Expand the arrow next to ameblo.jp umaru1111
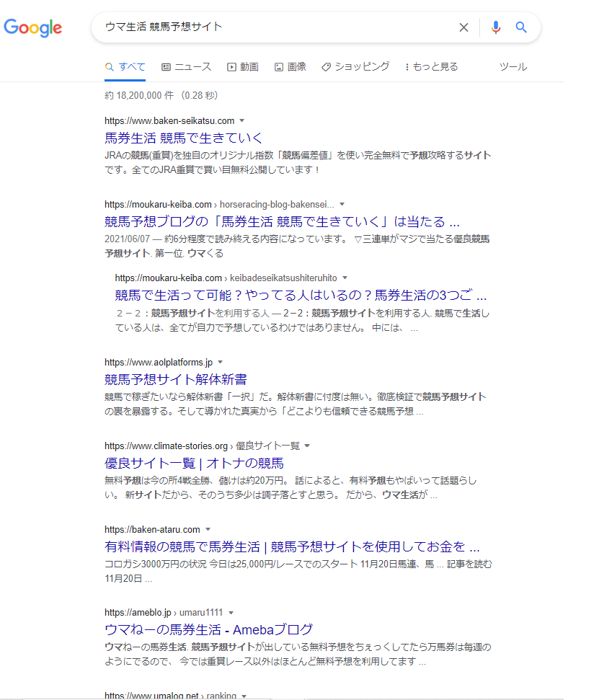The image size is (612, 700). click(231, 613)
